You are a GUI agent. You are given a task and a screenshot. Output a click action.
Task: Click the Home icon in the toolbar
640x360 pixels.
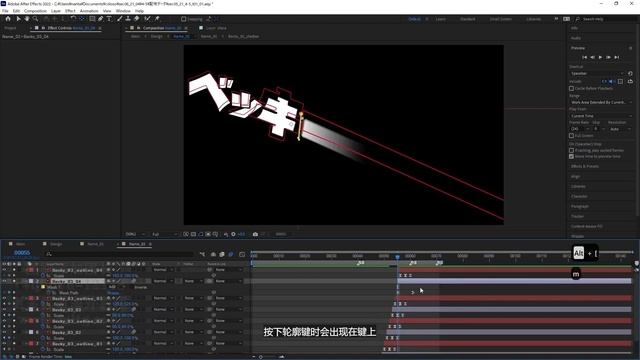[8, 19]
